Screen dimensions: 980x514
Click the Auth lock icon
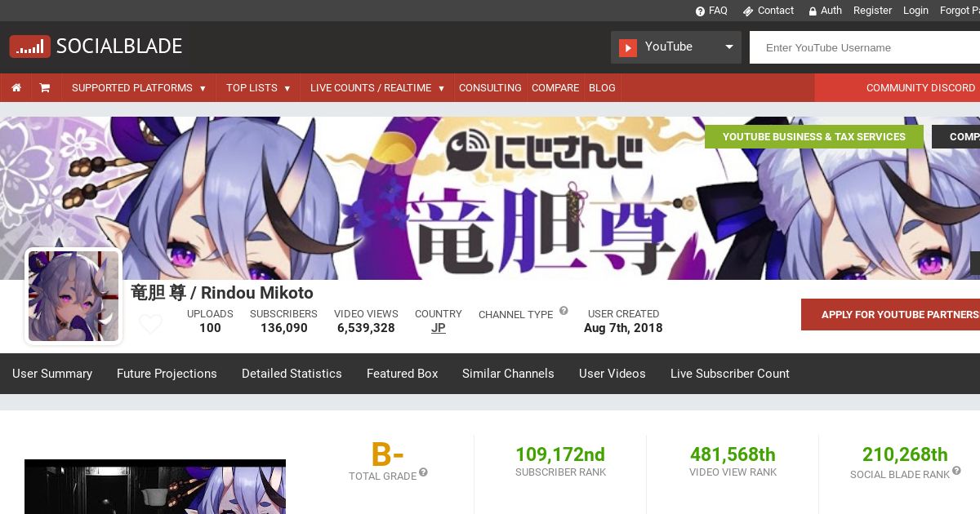click(x=813, y=11)
